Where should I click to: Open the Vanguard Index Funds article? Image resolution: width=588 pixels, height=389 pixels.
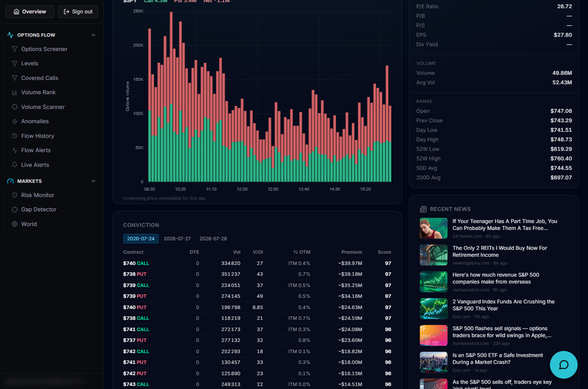tap(504, 305)
